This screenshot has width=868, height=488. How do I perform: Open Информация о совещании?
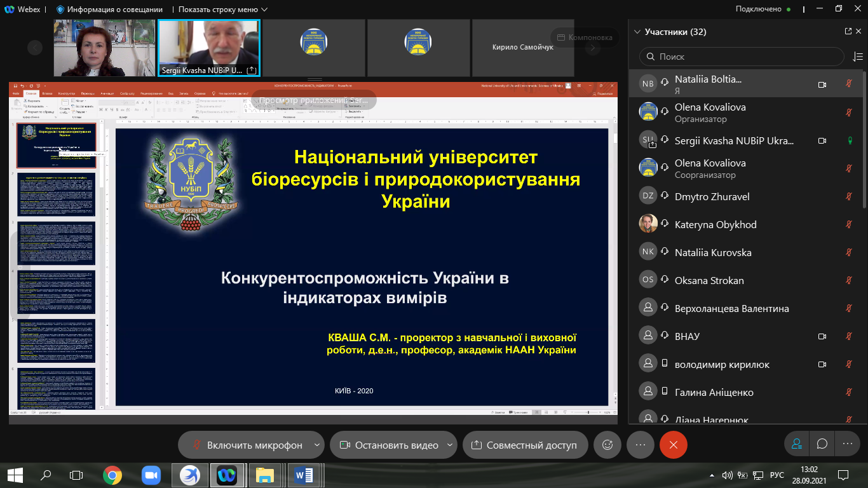tap(109, 10)
